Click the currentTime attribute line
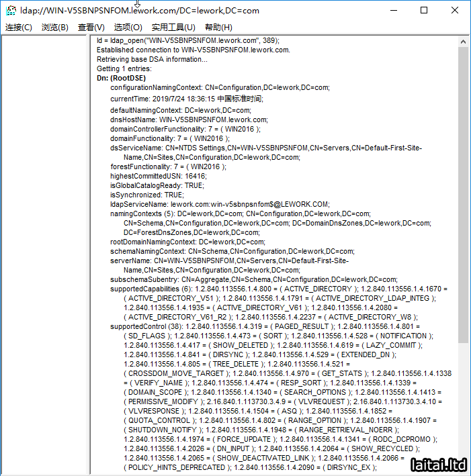Image resolution: width=471 pixels, height=476 pixels. coord(187,98)
